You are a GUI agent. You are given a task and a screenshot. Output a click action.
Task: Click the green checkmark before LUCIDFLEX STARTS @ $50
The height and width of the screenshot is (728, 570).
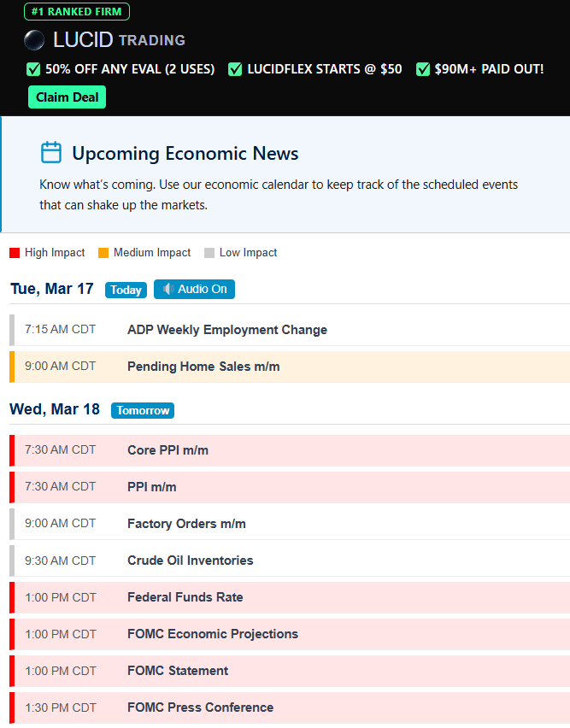tap(235, 70)
